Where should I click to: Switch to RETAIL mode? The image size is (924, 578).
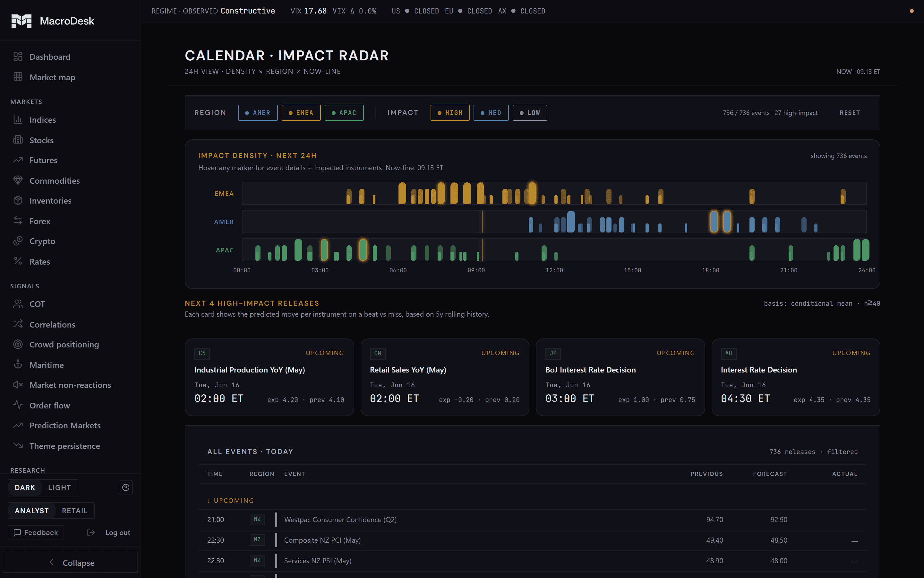pyautogui.click(x=74, y=511)
